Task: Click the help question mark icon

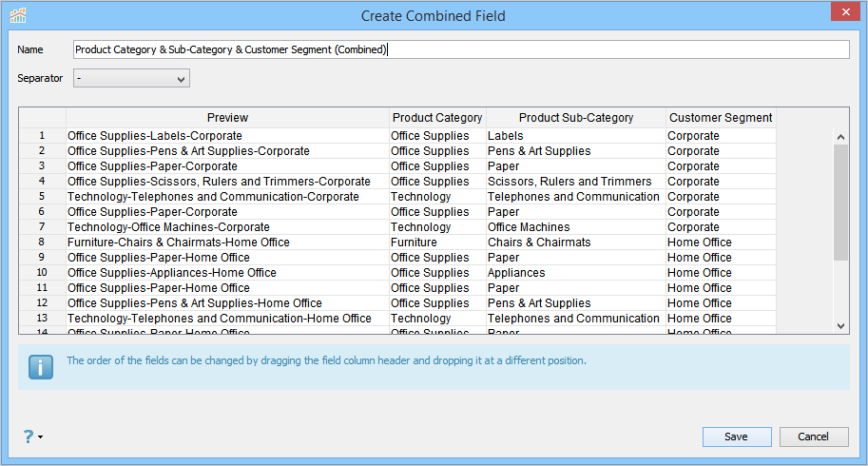Action: pyautogui.click(x=29, y=437)
